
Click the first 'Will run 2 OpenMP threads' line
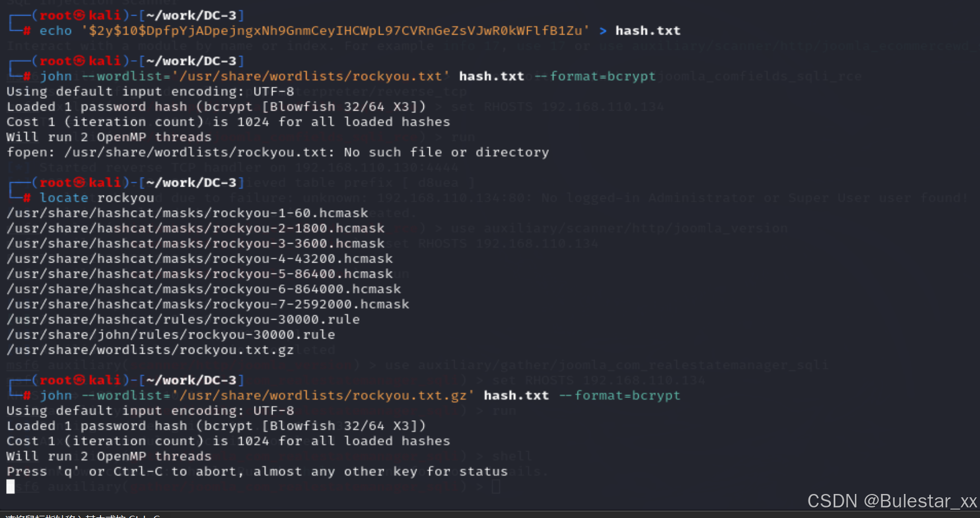click(109, 137)
